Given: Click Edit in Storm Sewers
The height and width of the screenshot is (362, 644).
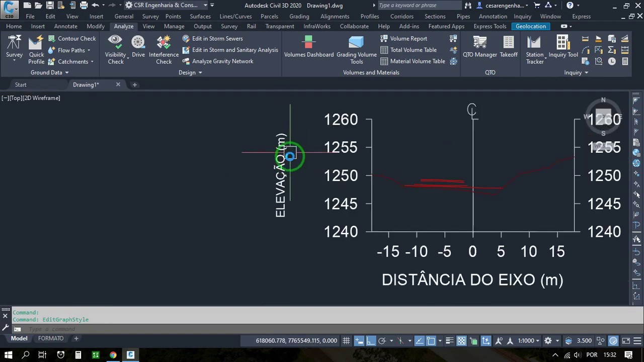Looking at the screenshot, I should click(x=212, y=39).
